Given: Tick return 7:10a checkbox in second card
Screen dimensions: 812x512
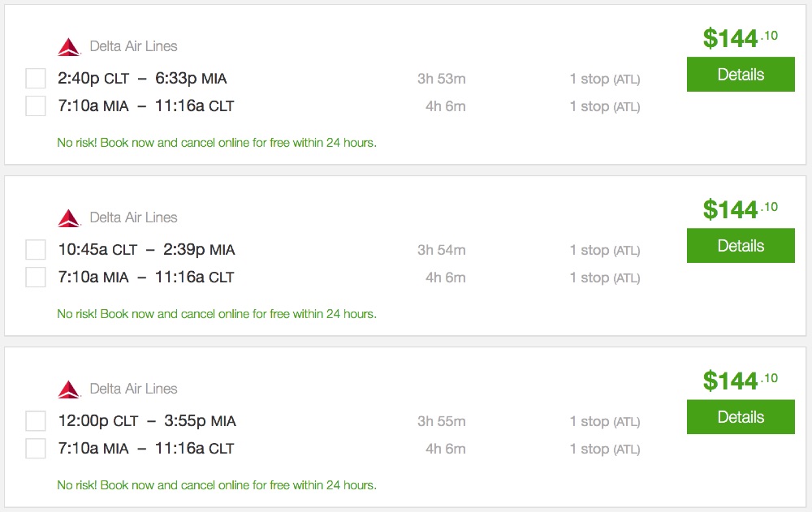Looking at the screenshot, I should coord(36,278).
